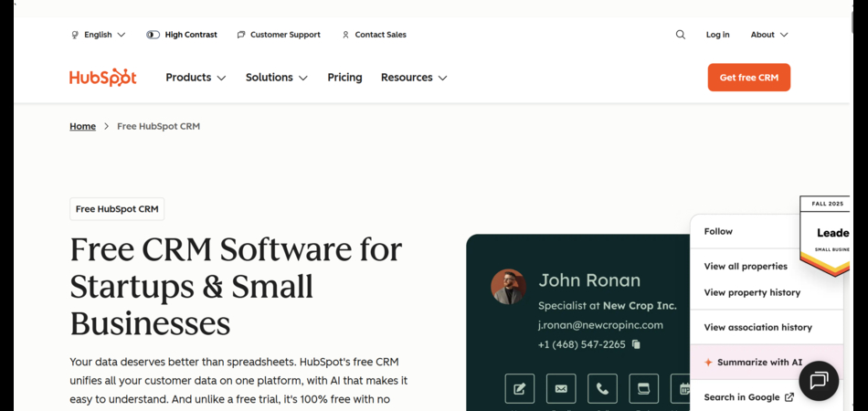Expand the English language selector
868x411 pixels.
click(99, 35)
